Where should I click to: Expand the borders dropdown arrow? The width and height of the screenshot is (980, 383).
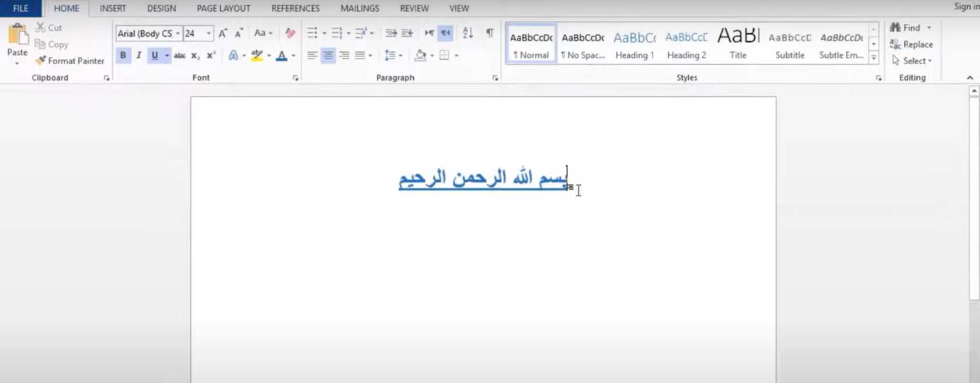click(x=456, y=56)
